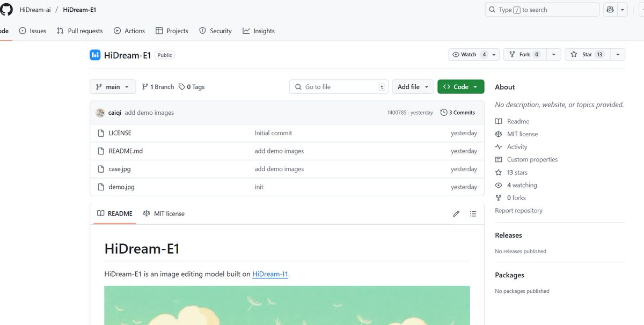View the 1 Branch link
Viewport: 644px width, 325px height.
tap(158, 87)
